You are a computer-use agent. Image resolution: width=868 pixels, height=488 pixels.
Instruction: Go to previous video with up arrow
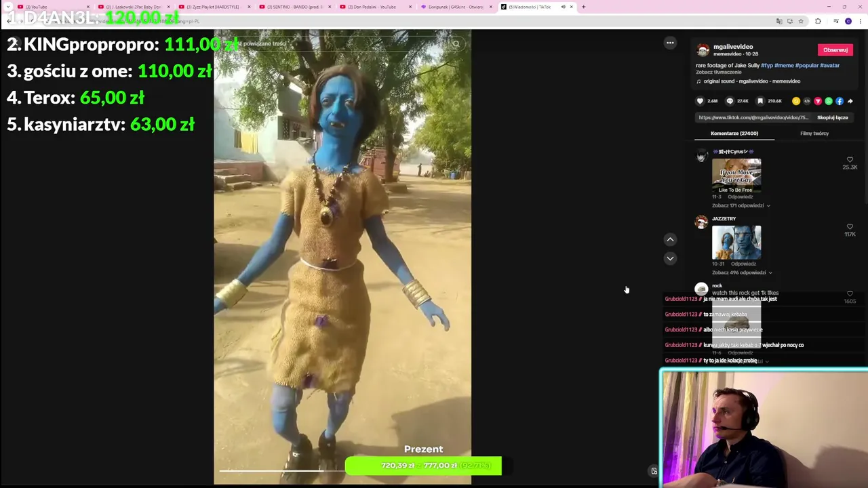tap(670, 239)
